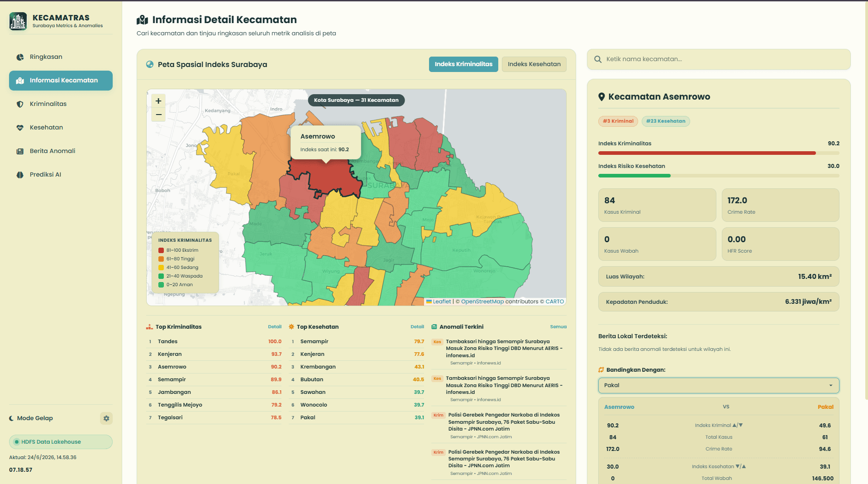Open the Ringkasan menu item

coord(61,57)
